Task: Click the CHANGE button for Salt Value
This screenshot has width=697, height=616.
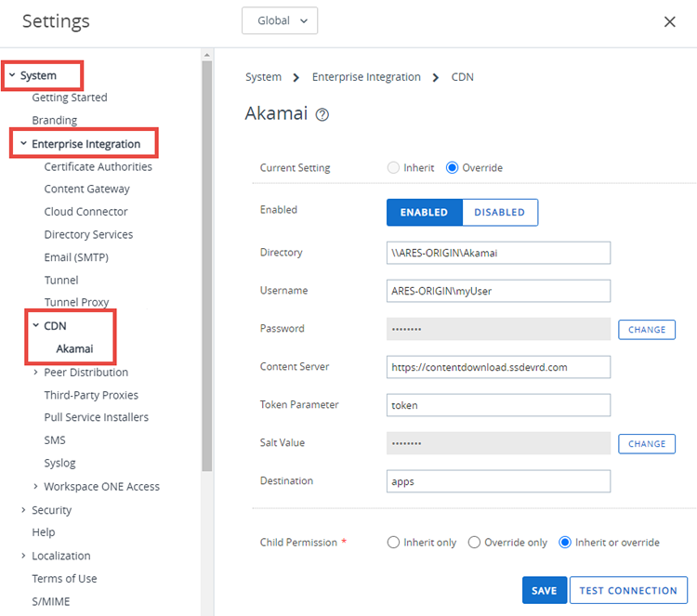Action: pos(646,444)
